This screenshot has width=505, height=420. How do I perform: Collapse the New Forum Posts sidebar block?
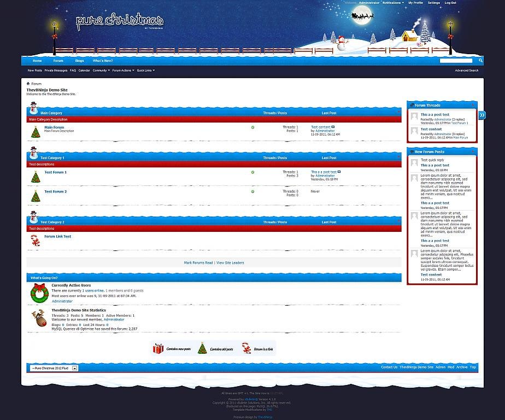click(x=473, y=151)
